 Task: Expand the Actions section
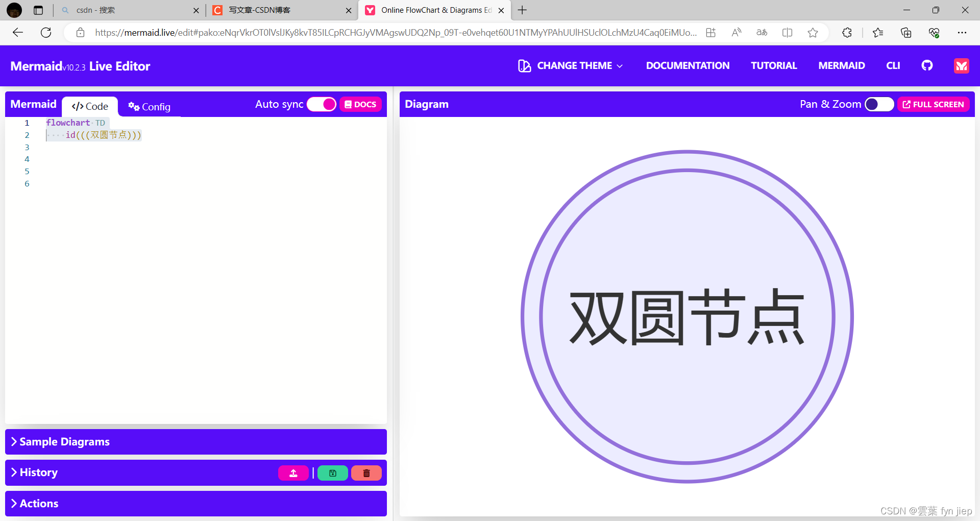point(196,504)
